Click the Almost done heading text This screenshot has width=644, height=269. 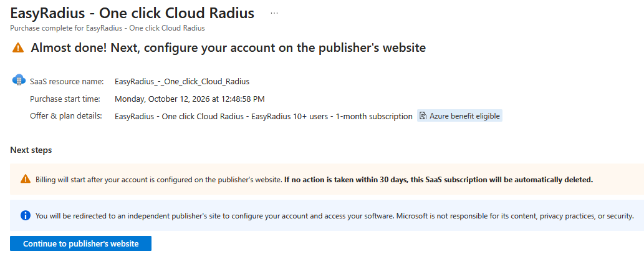click(228, 47)
